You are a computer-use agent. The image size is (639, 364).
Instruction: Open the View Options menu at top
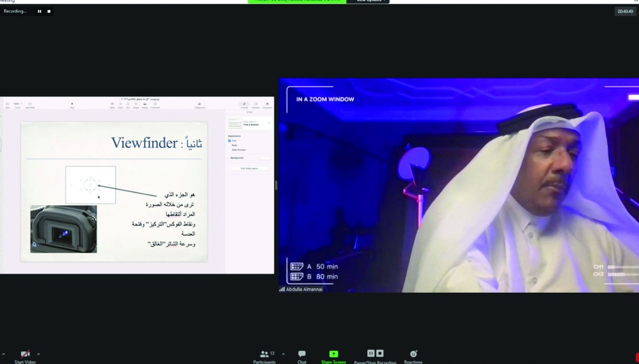point(371,1)
